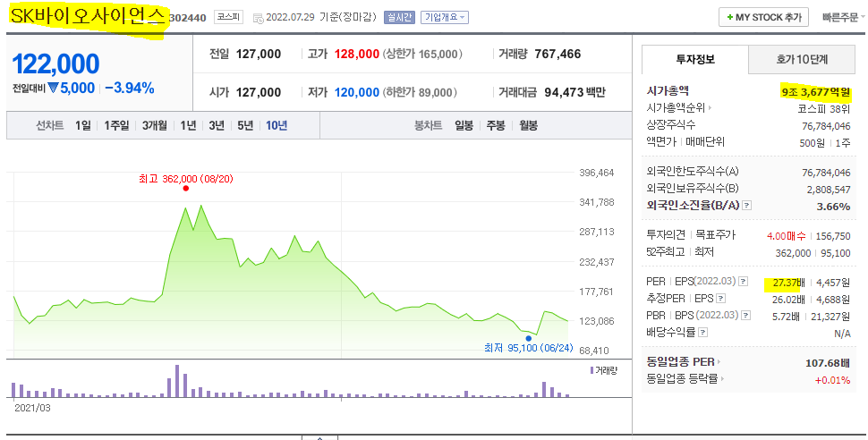Screen dimensions: 868x440
Task: Click the 목표주가 label
Action: coord(715,234)
